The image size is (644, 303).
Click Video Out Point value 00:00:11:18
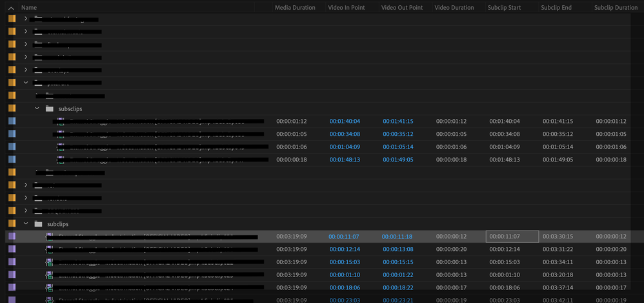(397, 237)
